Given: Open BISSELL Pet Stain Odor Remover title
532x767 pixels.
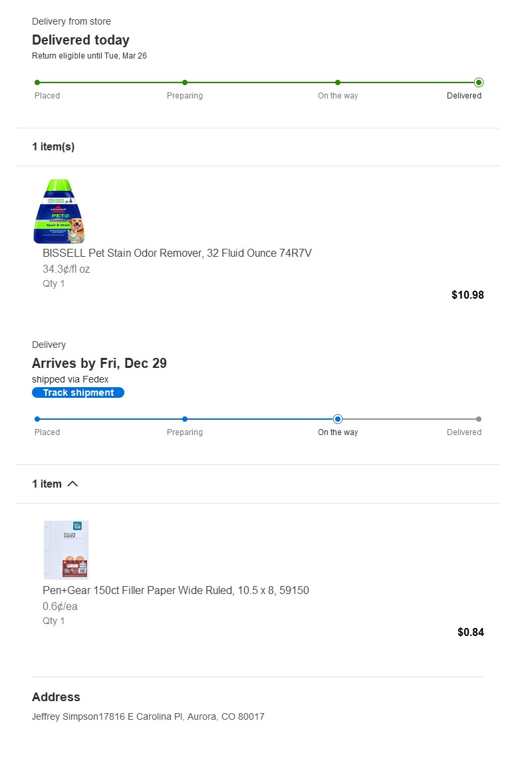Looking at the screenshot, I should (x=177, y=253).
